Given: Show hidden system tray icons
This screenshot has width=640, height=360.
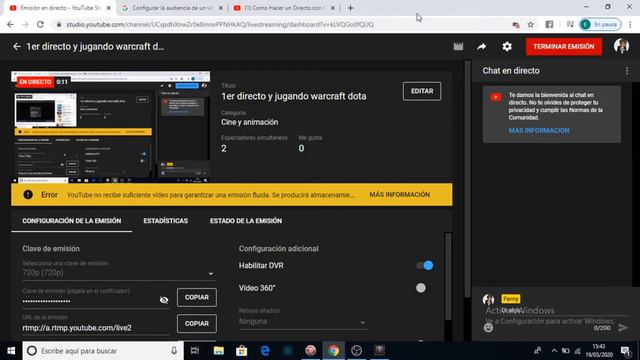Looking at the screenshot, I should click(554, 351).
